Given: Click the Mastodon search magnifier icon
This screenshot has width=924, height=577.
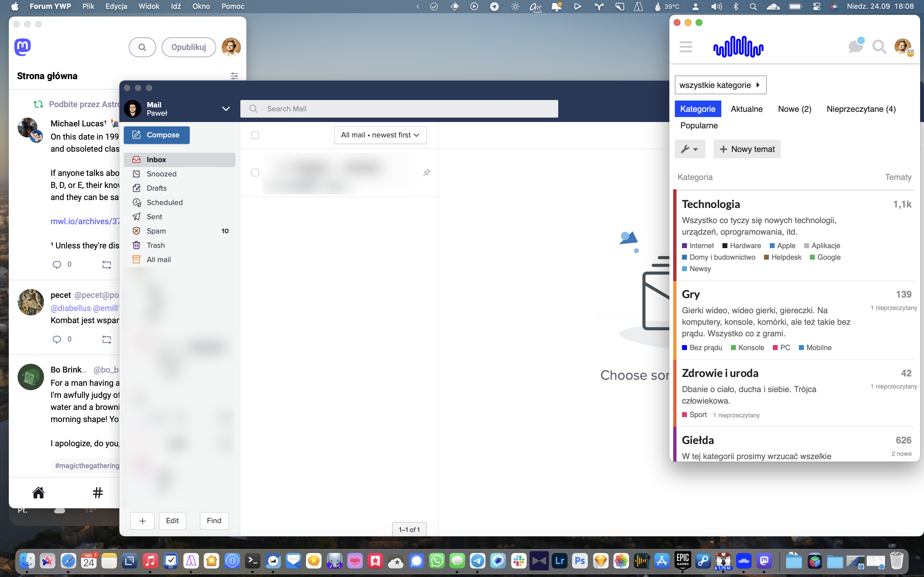Looking at the screenshot, I should (142, 47).
